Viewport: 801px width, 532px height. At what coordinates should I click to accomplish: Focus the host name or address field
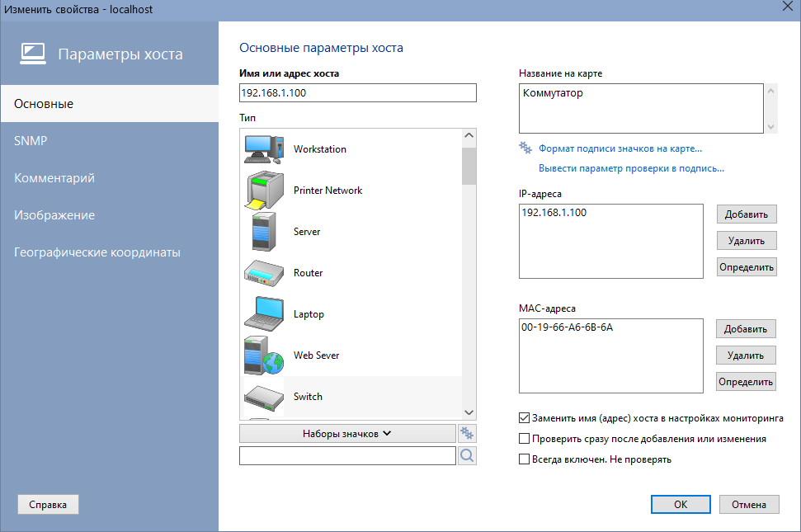(x=357, y=93)
